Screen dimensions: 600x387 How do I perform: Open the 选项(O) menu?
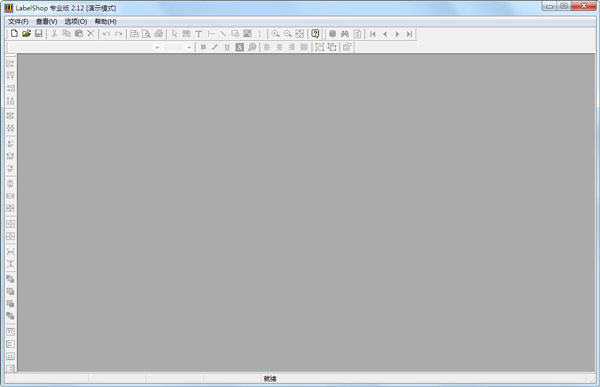(x=76, y=21)
